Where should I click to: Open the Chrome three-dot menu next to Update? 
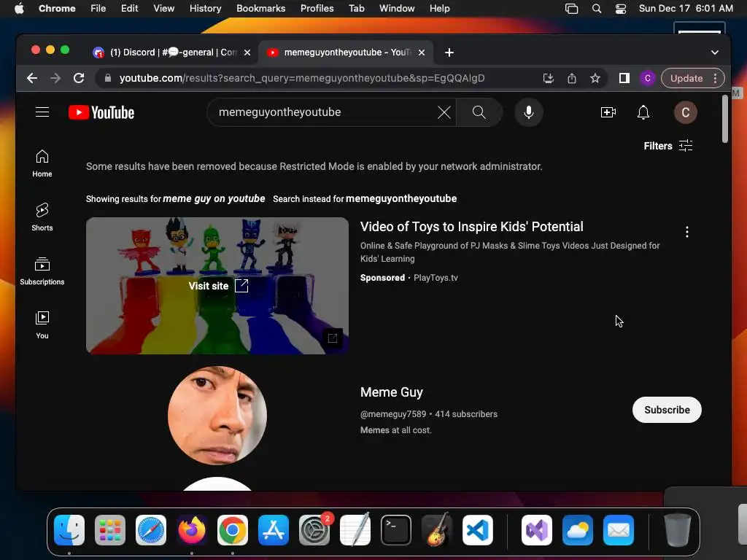(715, 78)
